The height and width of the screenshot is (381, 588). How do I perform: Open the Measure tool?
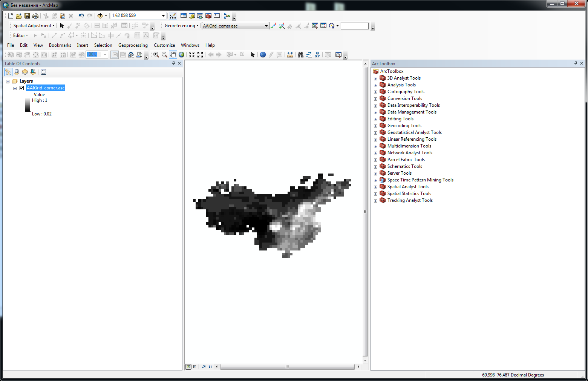tap(290, 55)
